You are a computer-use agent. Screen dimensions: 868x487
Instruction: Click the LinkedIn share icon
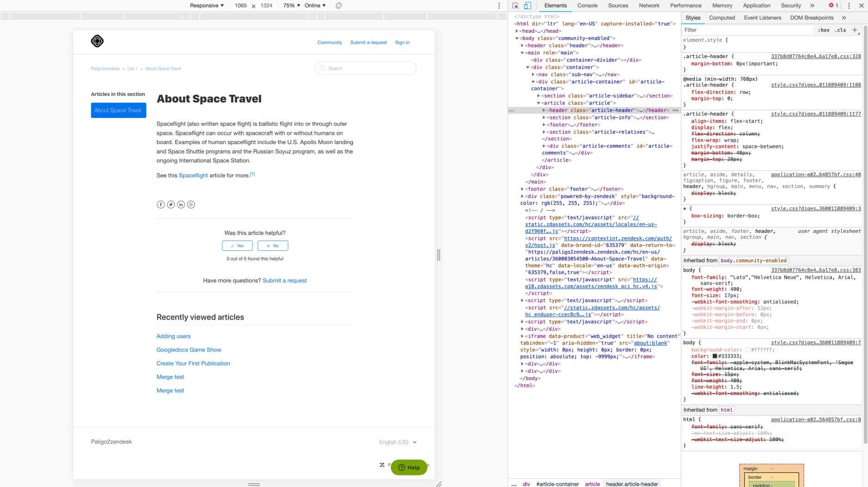[181, 204]
